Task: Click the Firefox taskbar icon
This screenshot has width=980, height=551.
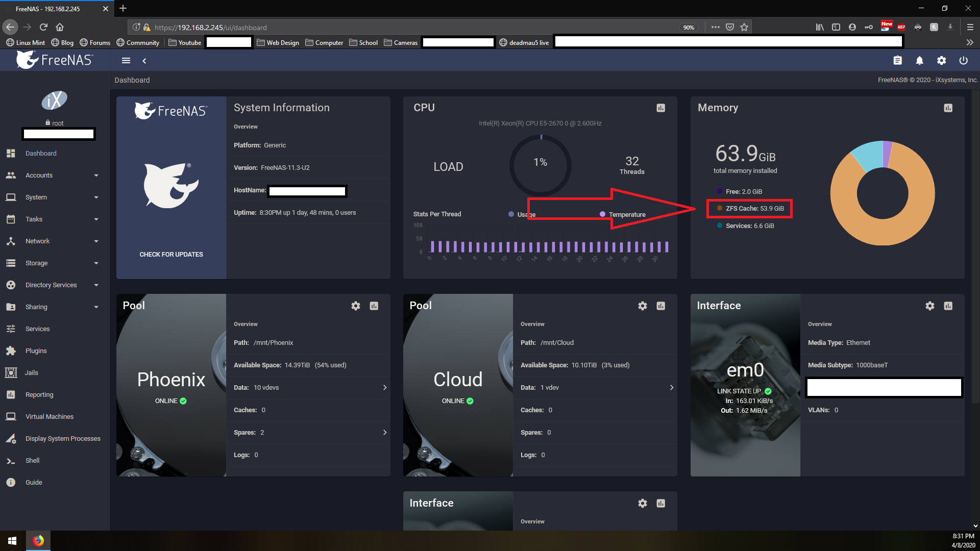Action: click(x=38, y=541)
